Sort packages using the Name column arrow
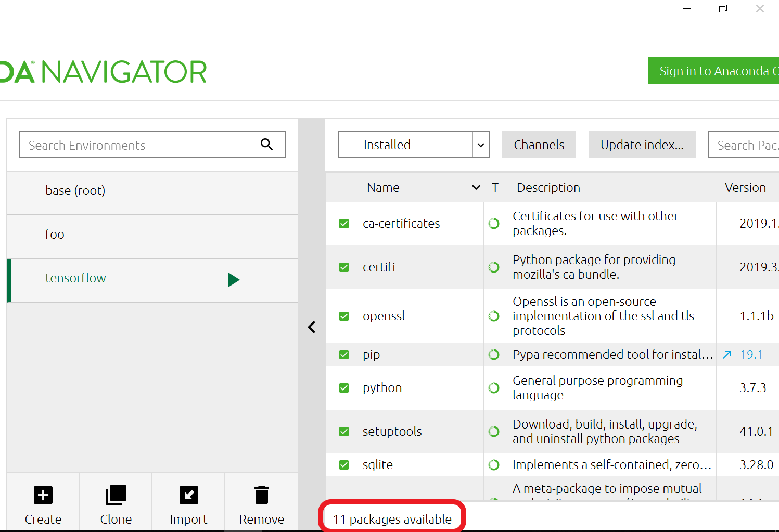This screenshot has height=532, width=779. click(476, 187)
